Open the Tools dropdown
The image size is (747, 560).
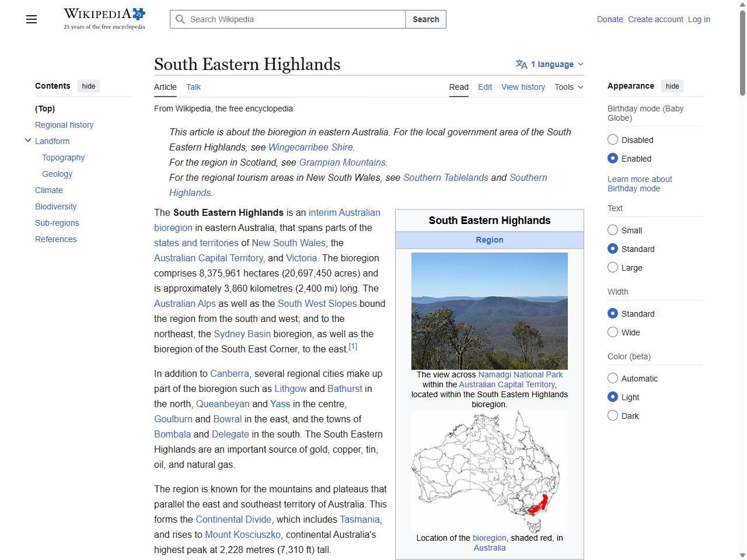point(568,87)
